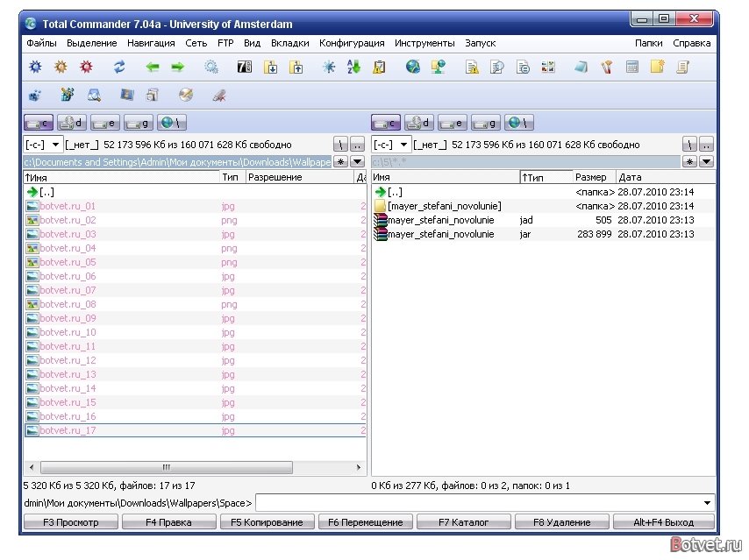This screenshot has width=749, height=560.
Task: Go to root in left panel
Action: (340, 145)
